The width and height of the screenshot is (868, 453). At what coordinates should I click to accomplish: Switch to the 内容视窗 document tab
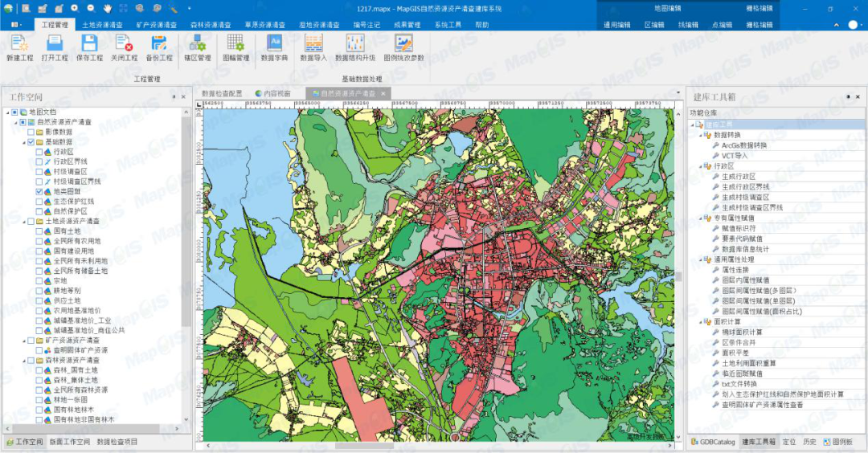[273, 93]
